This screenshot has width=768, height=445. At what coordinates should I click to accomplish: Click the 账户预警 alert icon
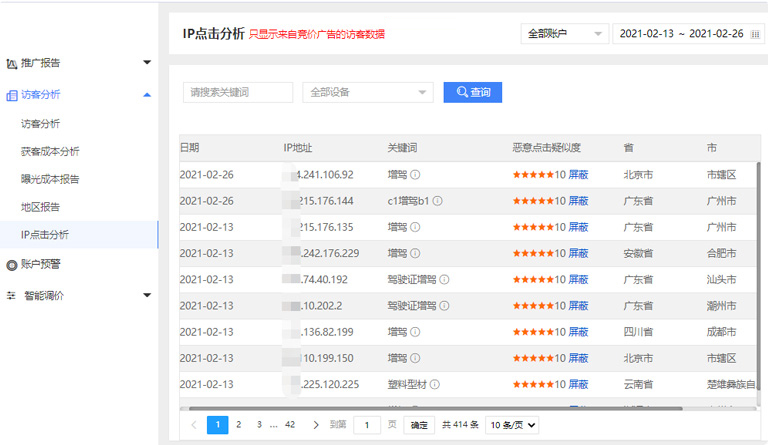click(12, 265)
